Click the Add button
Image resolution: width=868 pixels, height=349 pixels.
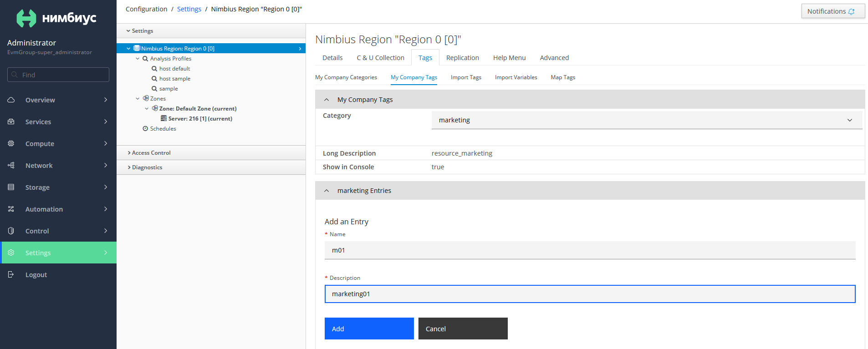(369, 329)
